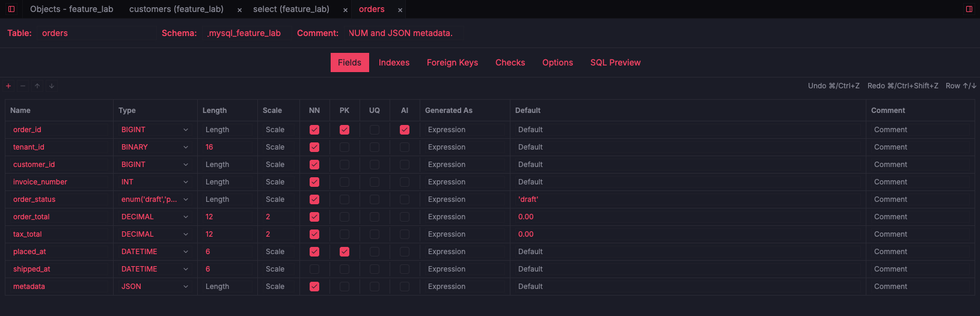Open the enum type dropdown for order_status
The width and height of the screenshot is (980, 316).
[155, 199]
